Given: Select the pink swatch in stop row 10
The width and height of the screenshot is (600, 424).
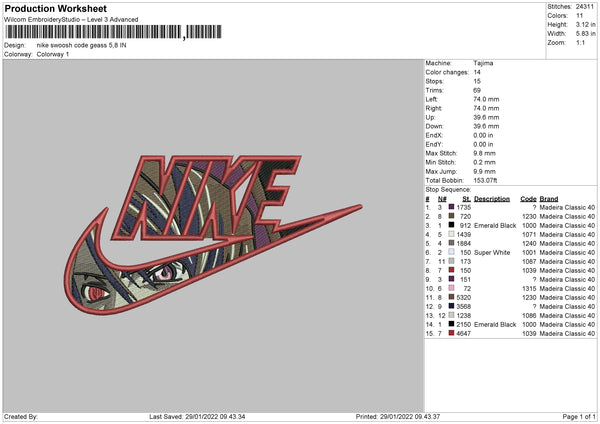Looking at the screenshot, I should [452, 288].
